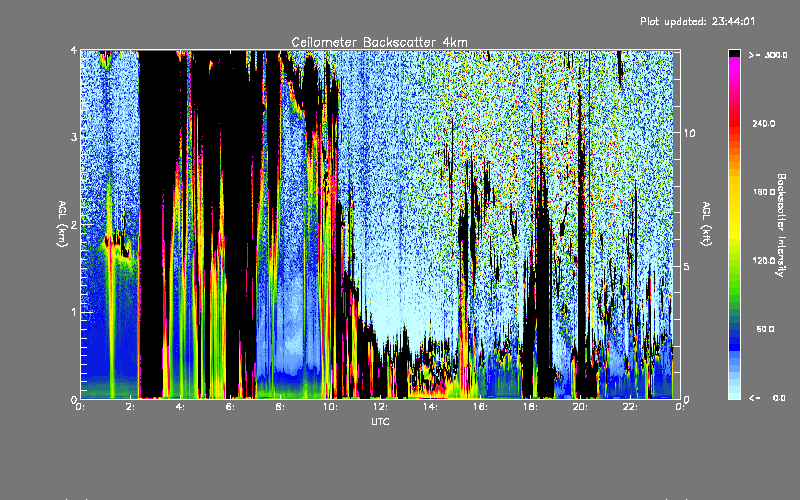This screenshot has height=500, width=800.
Task: Select the "UTC" x-axis label
Action: point(380,421)
